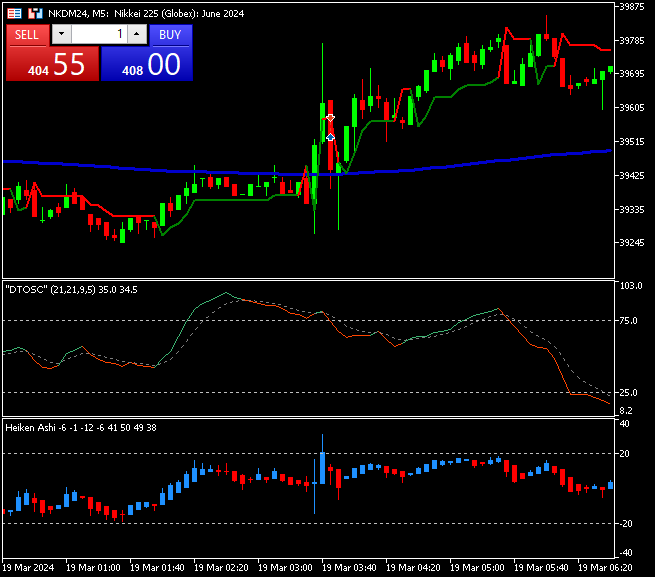The width and height of the screenshot is (655, 577).
Task: Click the 39605 price scale label
Action: tap(632, 108)
